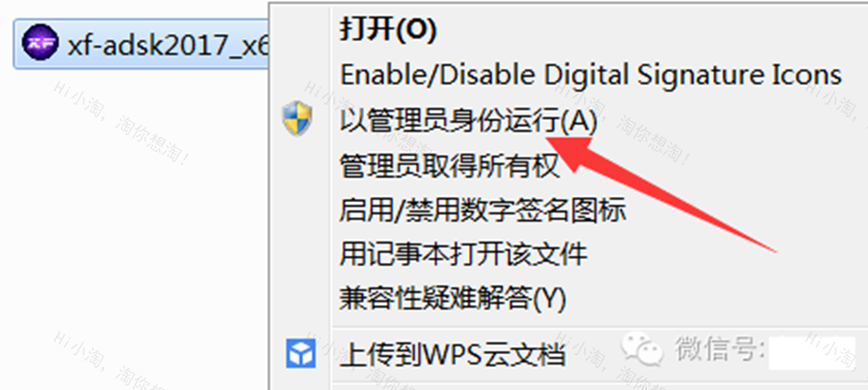
Task: Click separator line below 上传到WPS云文档
Action: tap(599, 382)
